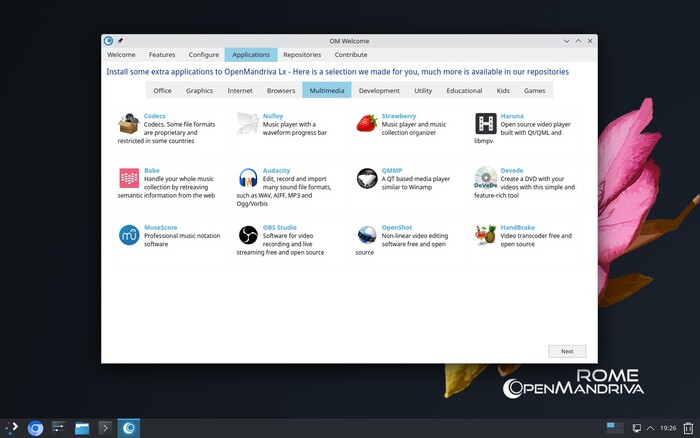Viewport: 700px width, 438px height.
Task: Click the QMMP title link
Action: 392,171
